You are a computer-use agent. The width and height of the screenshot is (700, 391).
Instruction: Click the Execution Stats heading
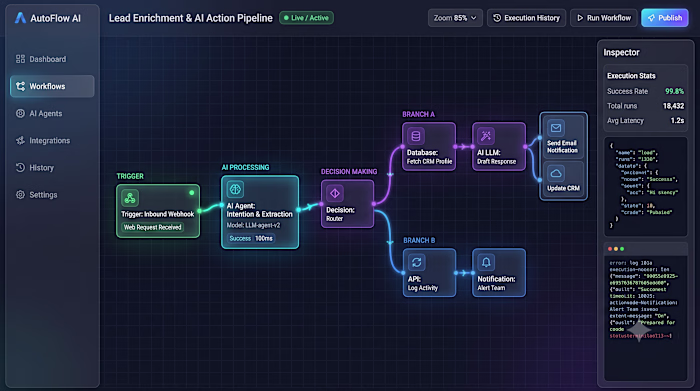(631, 76)
